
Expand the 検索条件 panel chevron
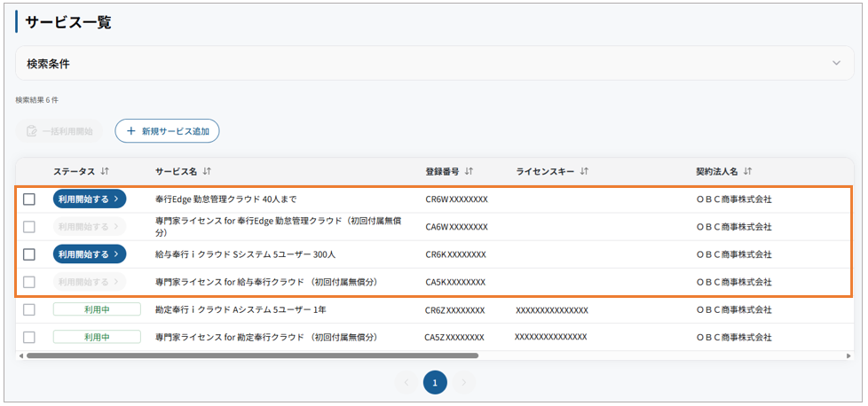click(836, 63)
